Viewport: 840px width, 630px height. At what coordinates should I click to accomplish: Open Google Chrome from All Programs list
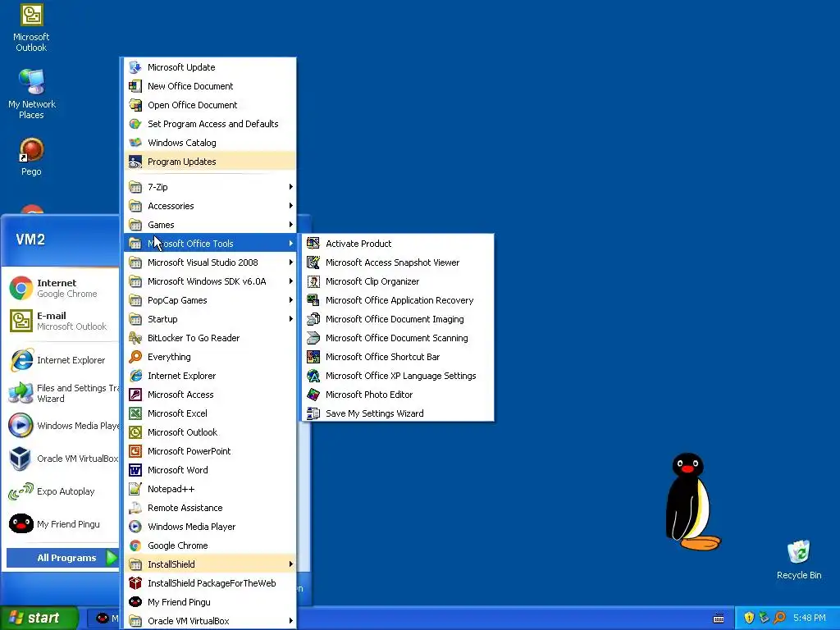pos(210,546)
